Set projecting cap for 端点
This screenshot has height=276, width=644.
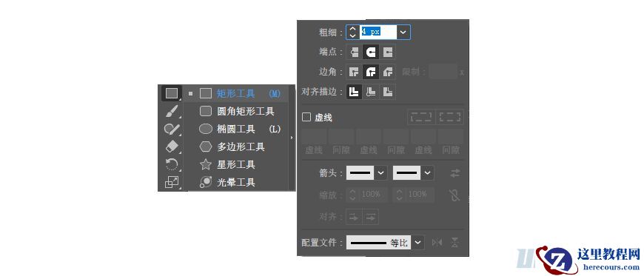pos(387,52)
